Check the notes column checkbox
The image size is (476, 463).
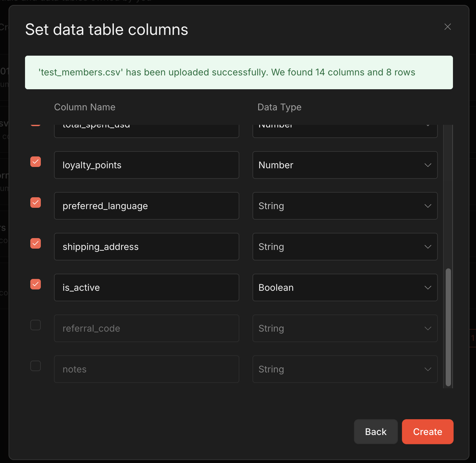pyautogui.click(x=36, y=366)
